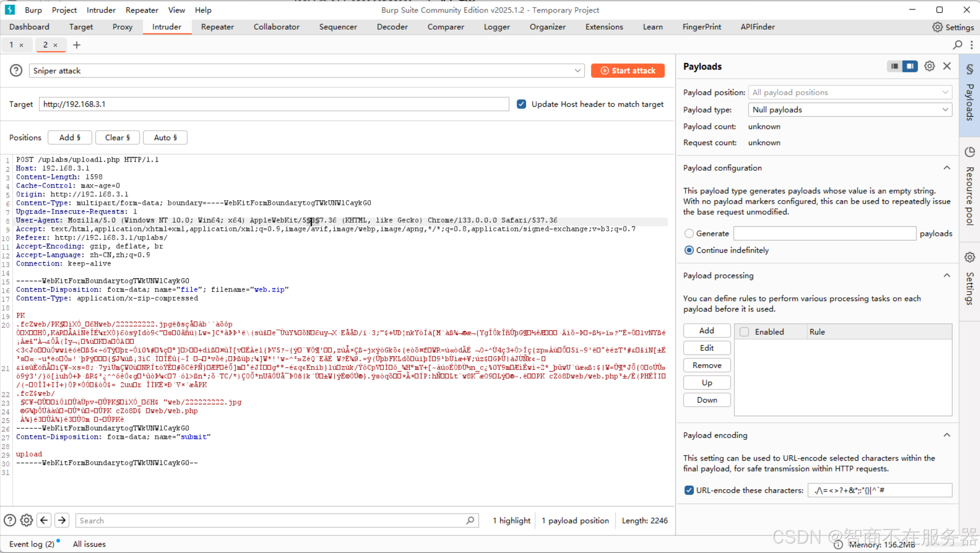Collapse the Payload configuration section
The width and height of the screenshot is (980, 553).
pos(947,168)
